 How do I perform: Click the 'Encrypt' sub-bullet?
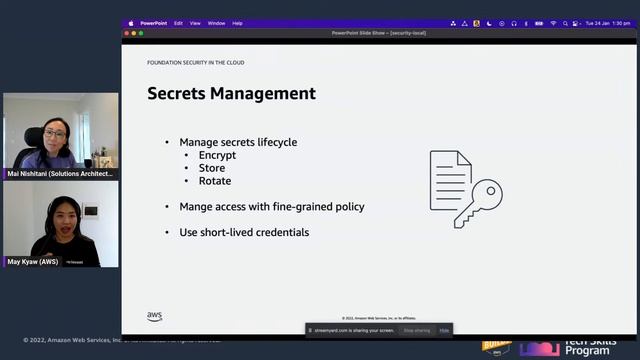point(217,155)
